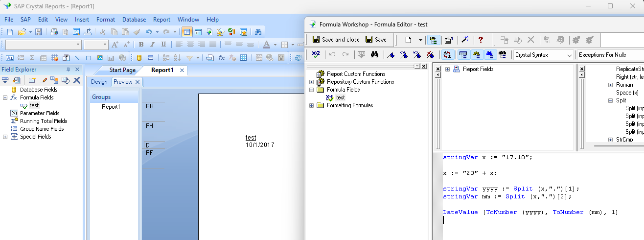The width and height of the screenshot is (644, 240).
Task: Click the Insert Chart icon
Action: tap(111, 58)
